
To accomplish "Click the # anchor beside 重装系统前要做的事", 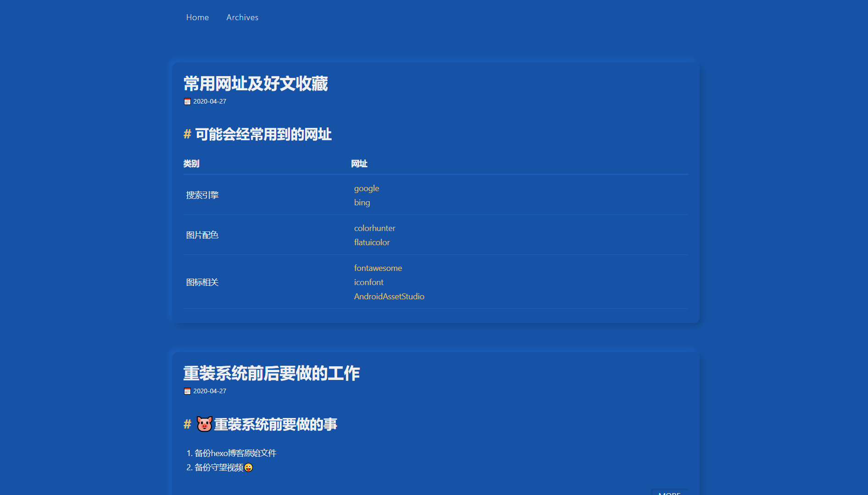I will tap(187, 424).
